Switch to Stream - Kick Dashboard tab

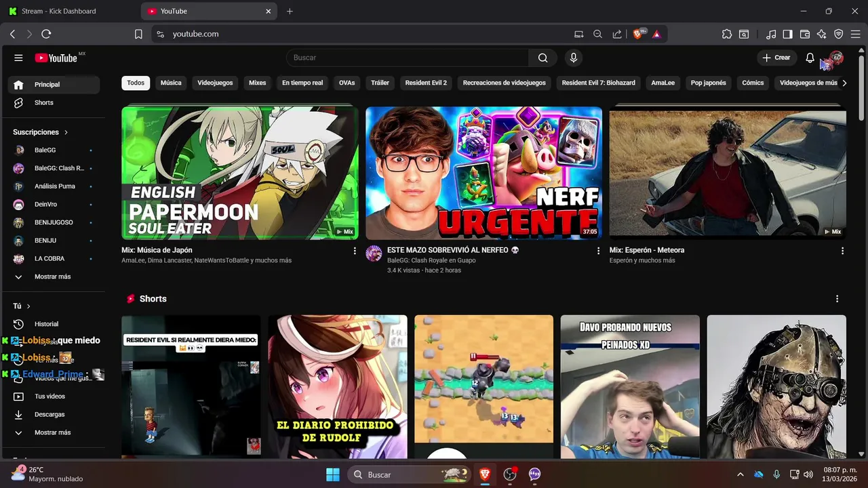pyautogui.click(x=71, y=11)
